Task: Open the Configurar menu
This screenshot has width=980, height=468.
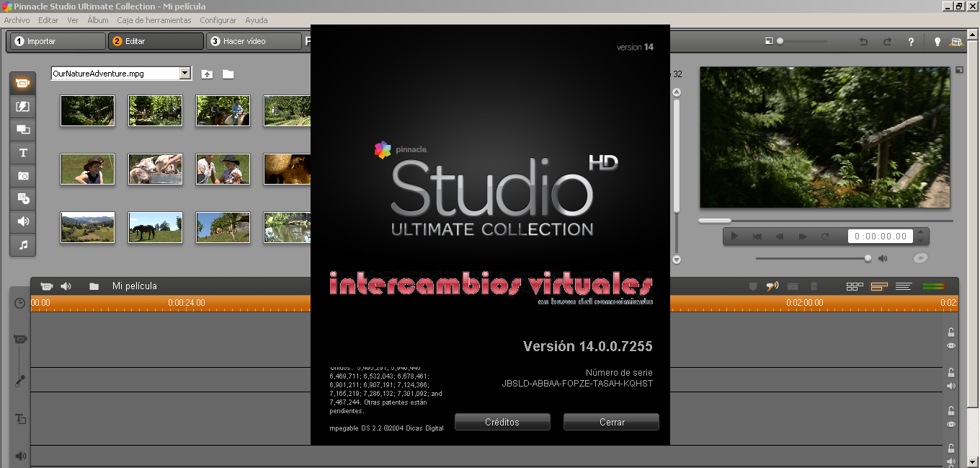Action: tap(218, 20)
